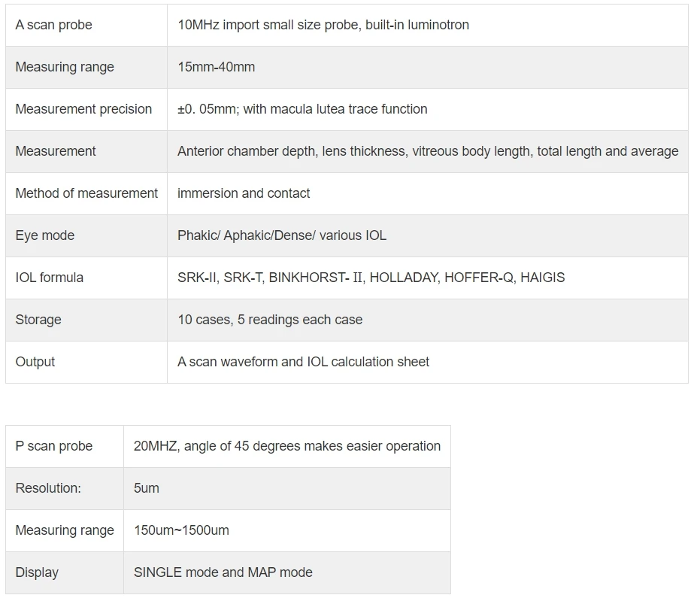
Task: Click the "P scan probe" row label
Action: point(54,446)
